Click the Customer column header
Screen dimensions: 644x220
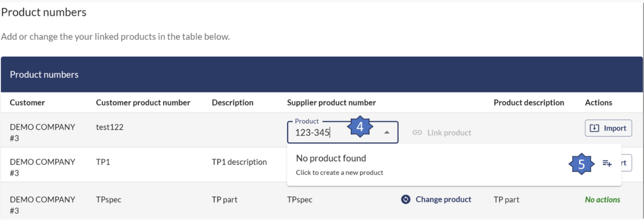[x=27, y=102]
